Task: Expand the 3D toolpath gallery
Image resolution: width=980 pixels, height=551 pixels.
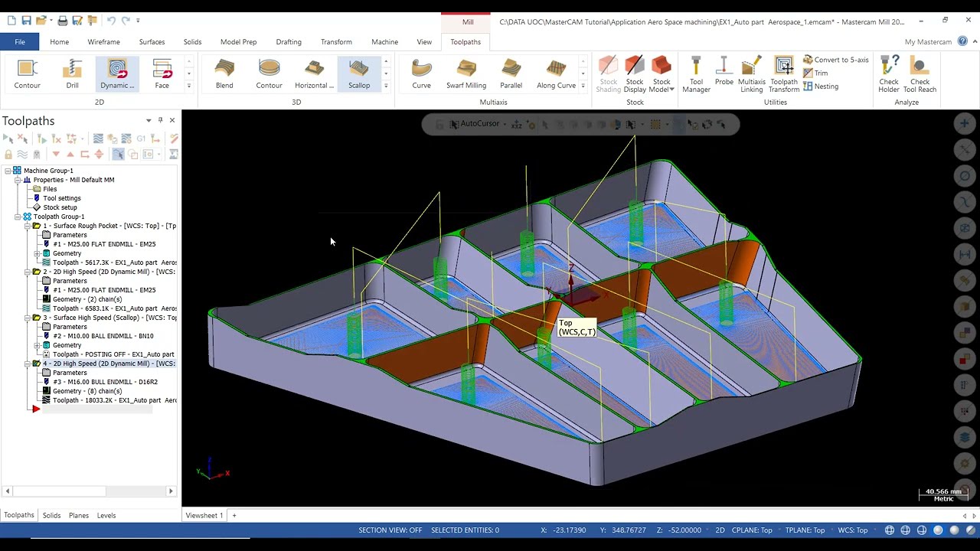Action: pyautogui.click(x=386, y=86)
